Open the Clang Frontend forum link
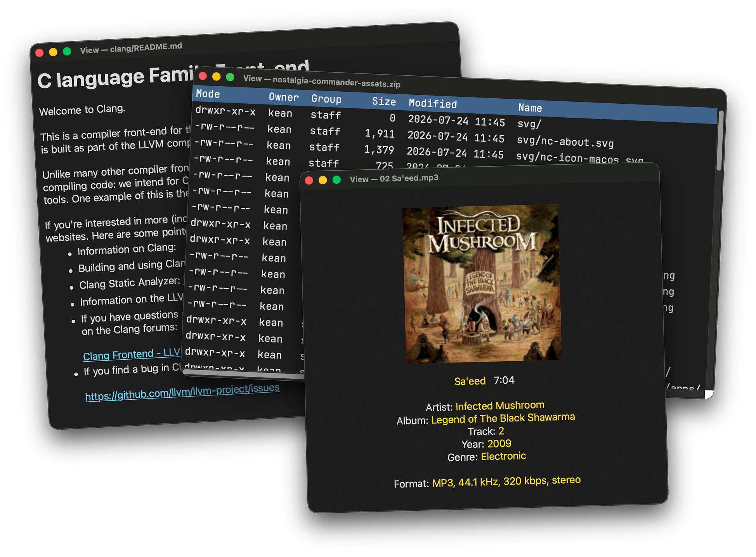Screen dimensions: 756x557 132,354
